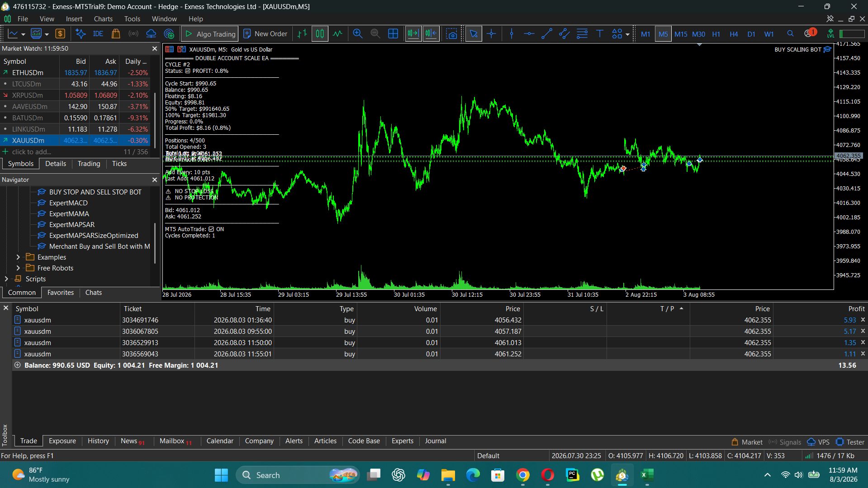The image size is (868, 488).
Task: Select the XAUUSDm row in Market Watch
Action: 75,140
